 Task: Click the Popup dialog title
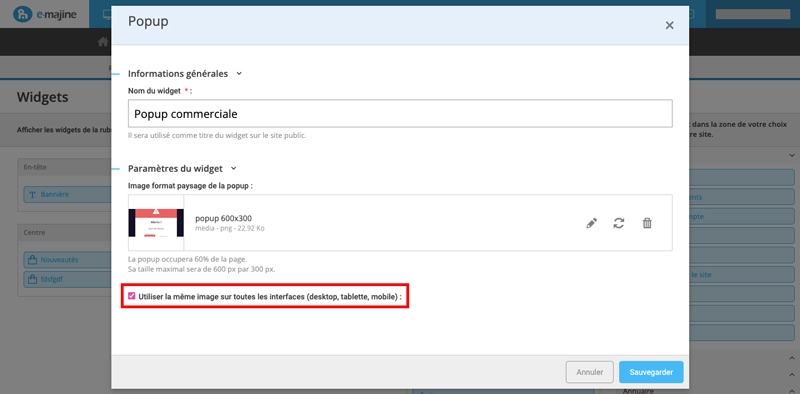(x=148, y=21)
